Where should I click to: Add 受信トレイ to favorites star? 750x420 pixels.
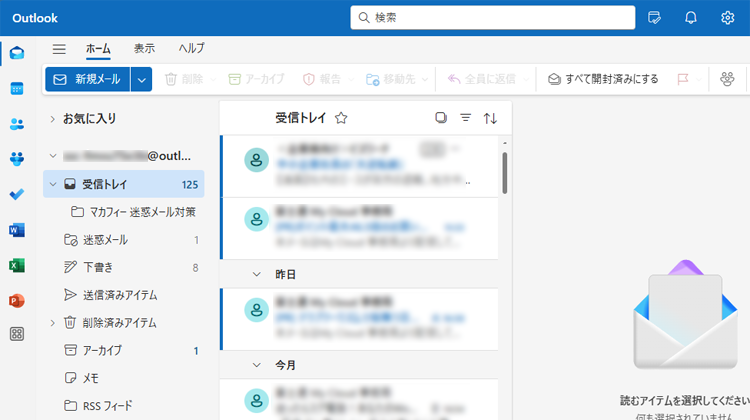click(x=341, y=118)
